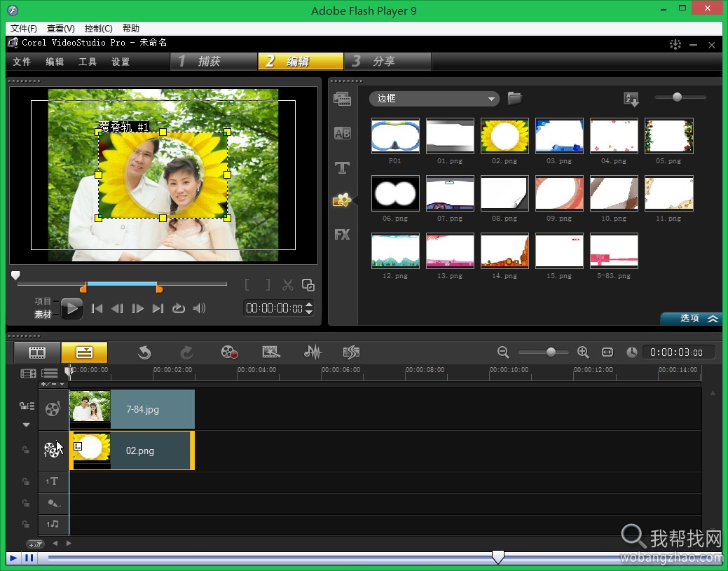Click the Flash player pause button
The image size is (728, 571).
[29, 558]
